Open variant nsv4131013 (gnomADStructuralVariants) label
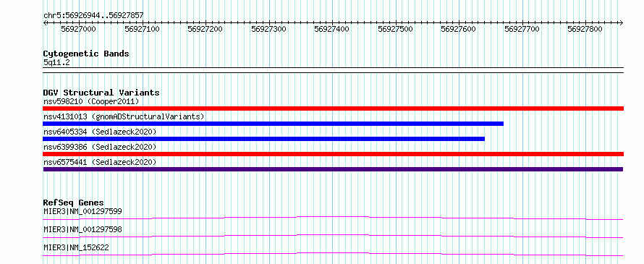Viewport: 644px width, 264px height. [x=124, y=116]
